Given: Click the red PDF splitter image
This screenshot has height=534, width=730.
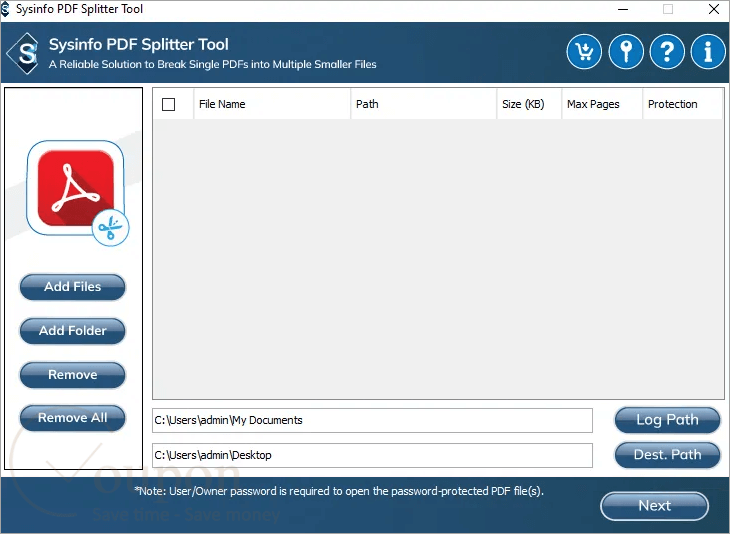Looking at the screenshot, I should point(77,192).
